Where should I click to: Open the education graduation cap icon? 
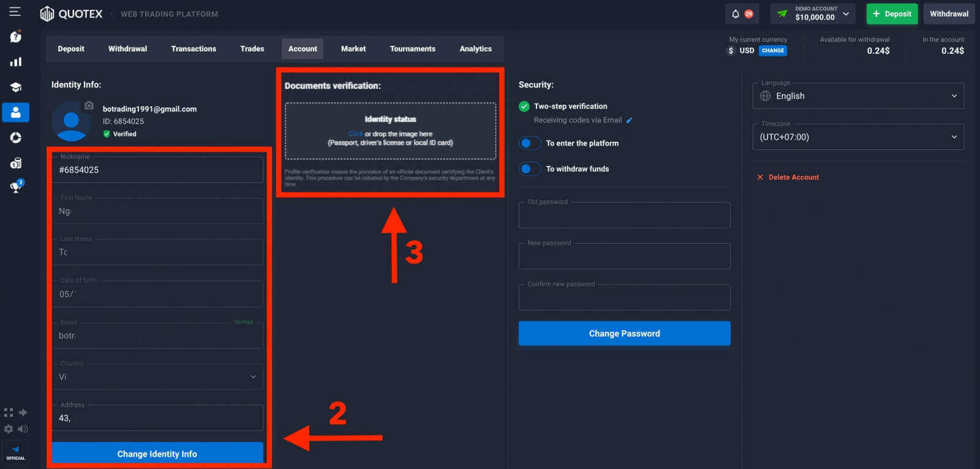coord(16,87)
